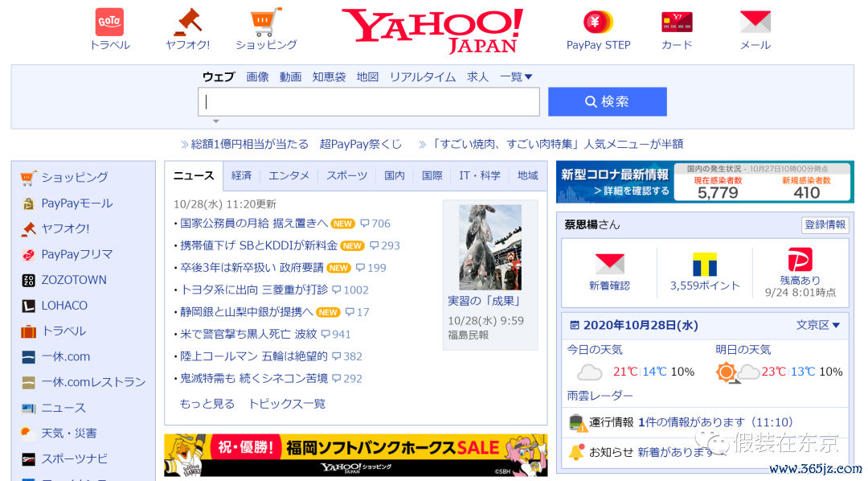Open the ショッピング cart icon in header
Image resolution: width=868 pixels, height=481 pixels.
click(x=266, y=23)
